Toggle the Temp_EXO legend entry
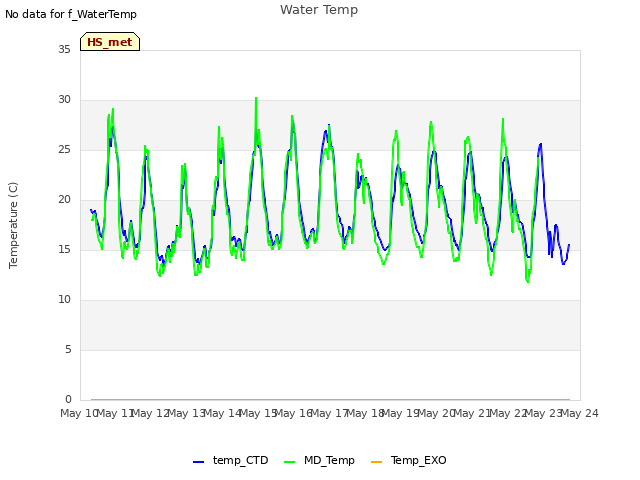The image size is (640, 480). coord(409,460)
